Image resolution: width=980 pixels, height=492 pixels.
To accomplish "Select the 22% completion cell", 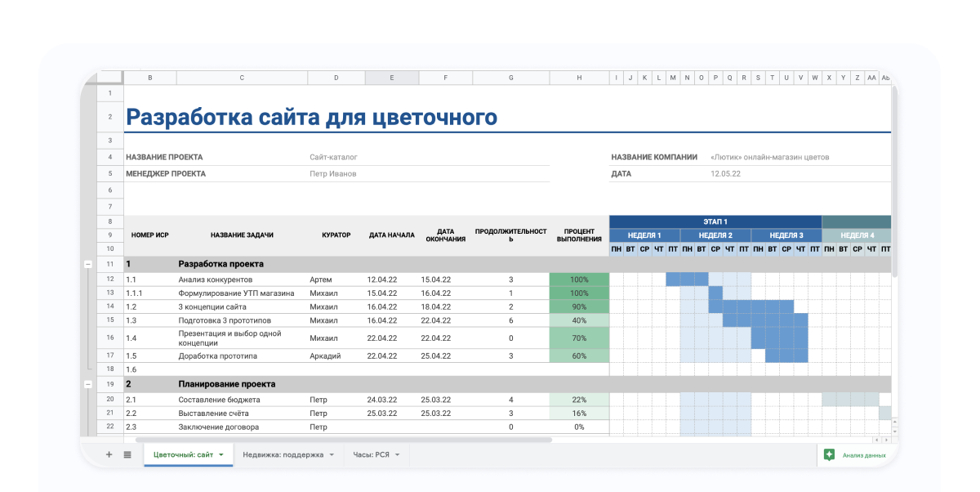I will [x=579, y=400].
